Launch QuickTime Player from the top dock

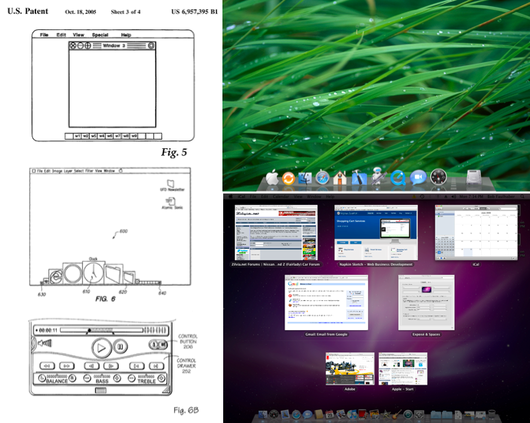point(398,178)
